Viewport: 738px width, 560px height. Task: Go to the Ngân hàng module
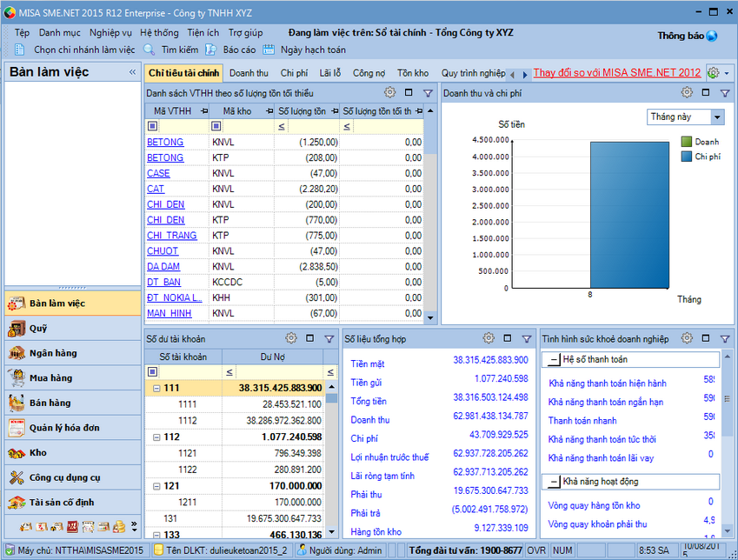tap(73, 353)
